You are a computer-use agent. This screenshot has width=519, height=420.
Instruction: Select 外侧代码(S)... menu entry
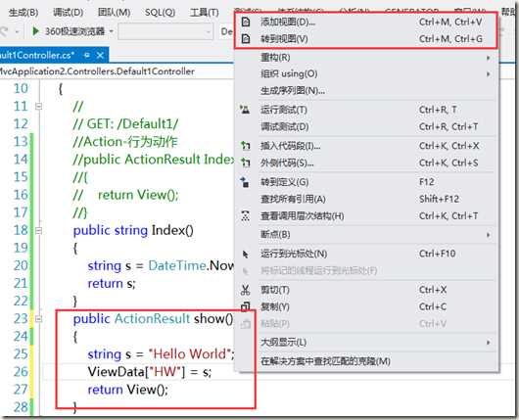366,163
